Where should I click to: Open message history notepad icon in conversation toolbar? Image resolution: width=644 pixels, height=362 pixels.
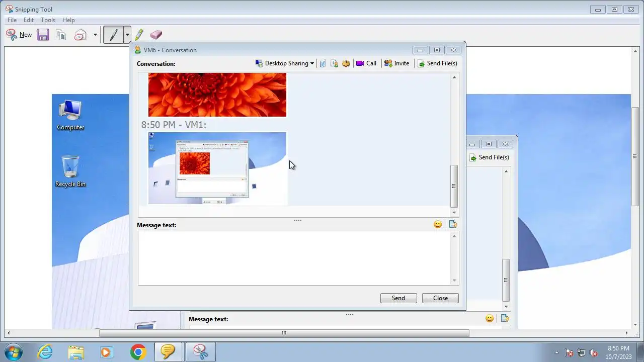click(323, 63)
